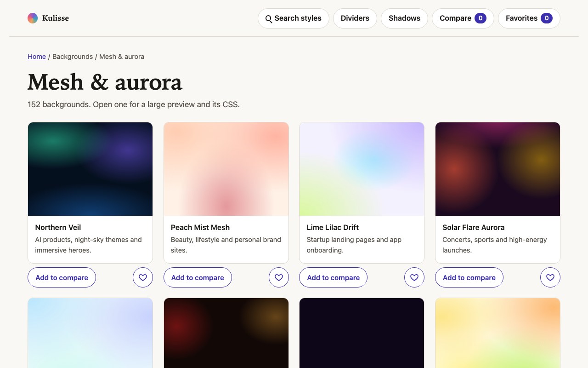Viewport: 588px width, 368px height.
Task: Open the Lime Lilac Drift preview thumbnail
Action: click(362, 169)
